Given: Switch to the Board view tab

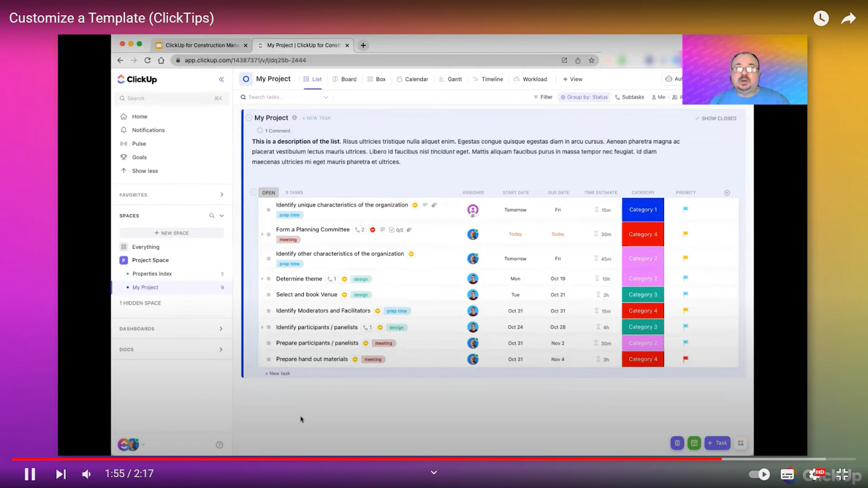Looking at the screenshot, I should [x=344, y=79].
